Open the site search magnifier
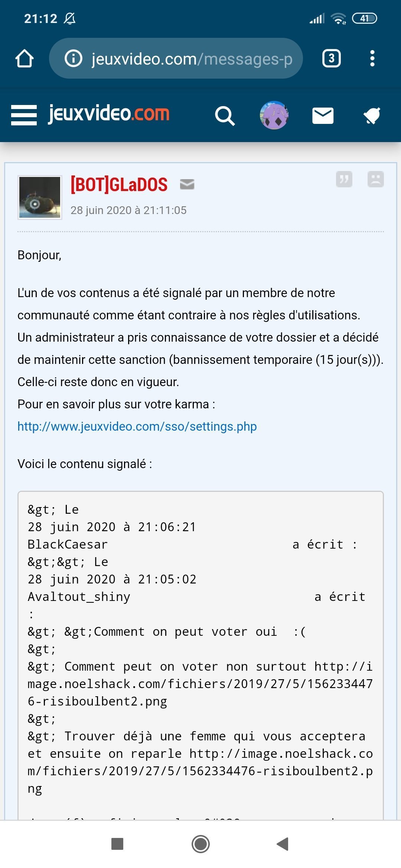The image size is (401, 868). [x=225, y=116]
